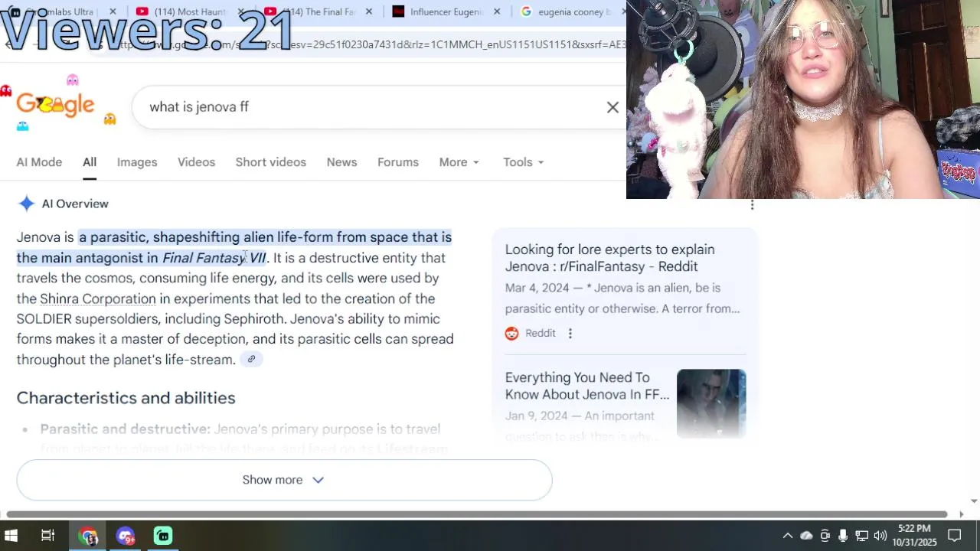
Task: Select the All results tab
Action: [x=90, y=162]
